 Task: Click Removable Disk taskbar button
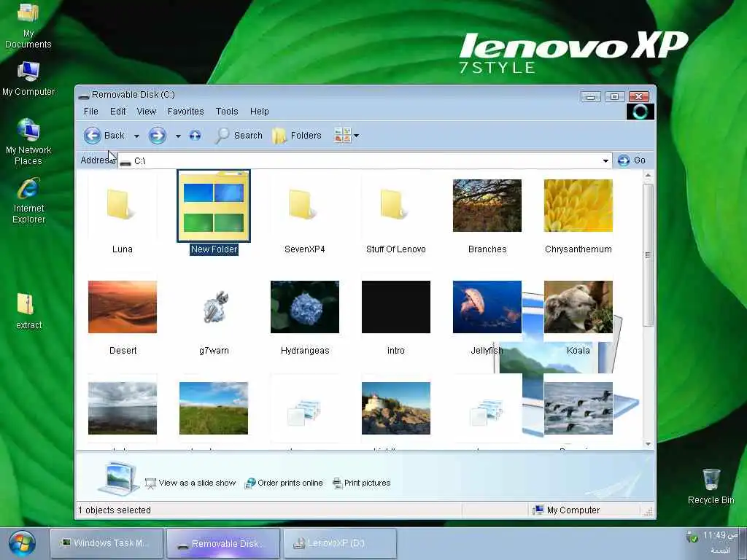223,543
